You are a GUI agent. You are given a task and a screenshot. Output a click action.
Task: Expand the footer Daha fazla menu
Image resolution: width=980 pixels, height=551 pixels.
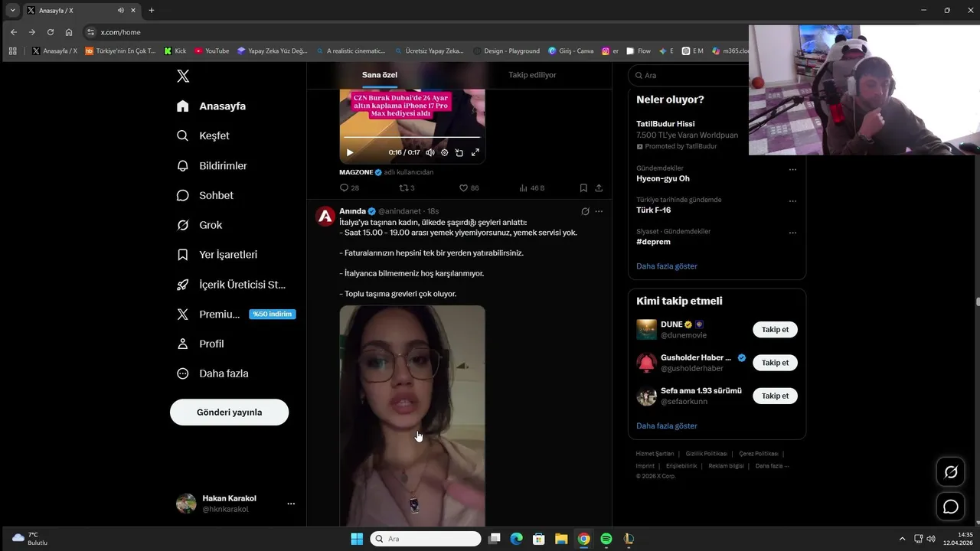772,466
